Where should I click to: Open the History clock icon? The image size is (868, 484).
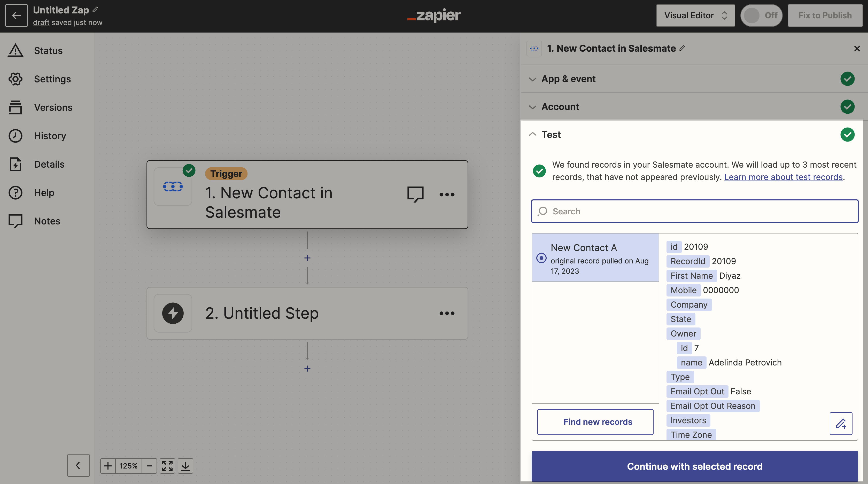(16, 136)
